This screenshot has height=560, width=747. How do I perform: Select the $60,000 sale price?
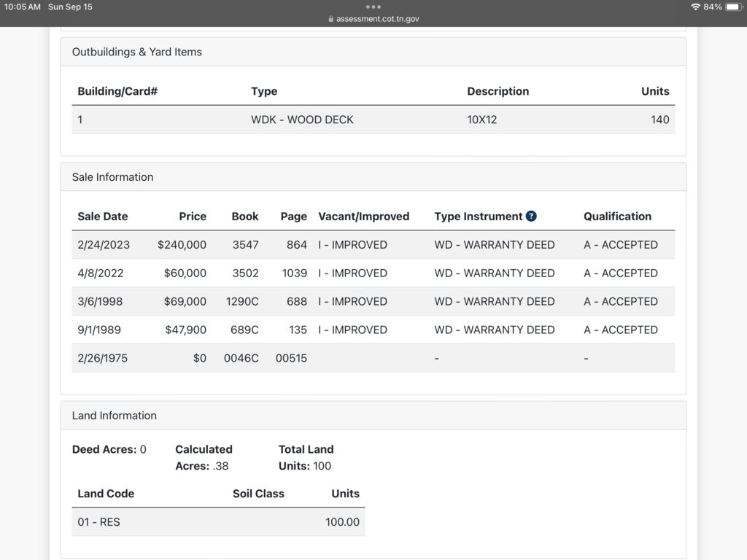(185, 273)
